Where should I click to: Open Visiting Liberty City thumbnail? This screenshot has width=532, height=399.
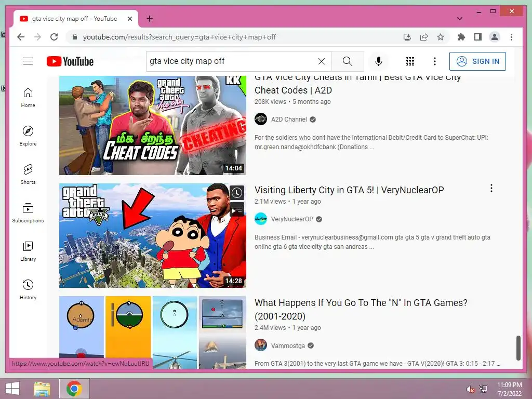pos(153,235)
